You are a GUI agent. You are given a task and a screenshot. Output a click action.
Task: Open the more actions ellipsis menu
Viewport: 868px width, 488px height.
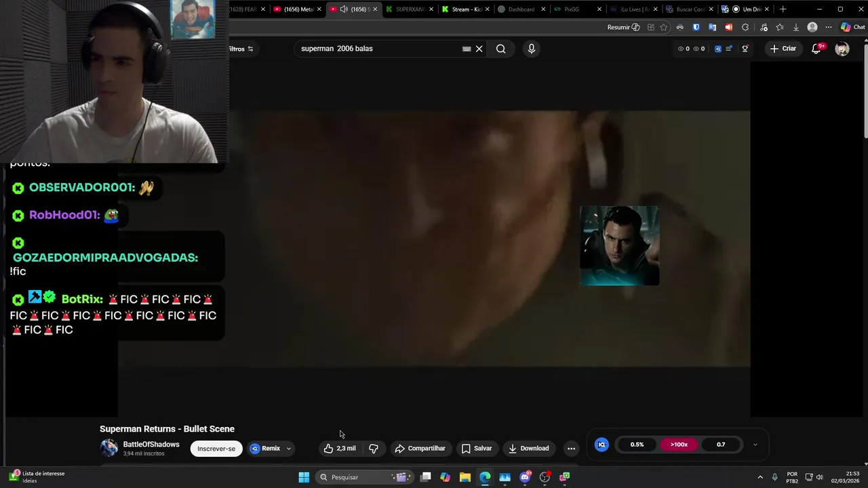(x=571, y=448)
